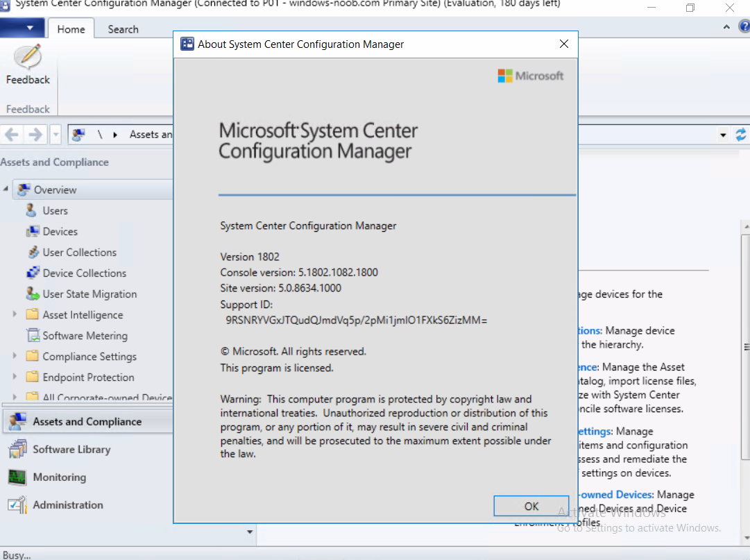Click the 'Site version: 5.0.8634.1000' text
Viewport: 750px width, 560px height.
tap(281, 288)
